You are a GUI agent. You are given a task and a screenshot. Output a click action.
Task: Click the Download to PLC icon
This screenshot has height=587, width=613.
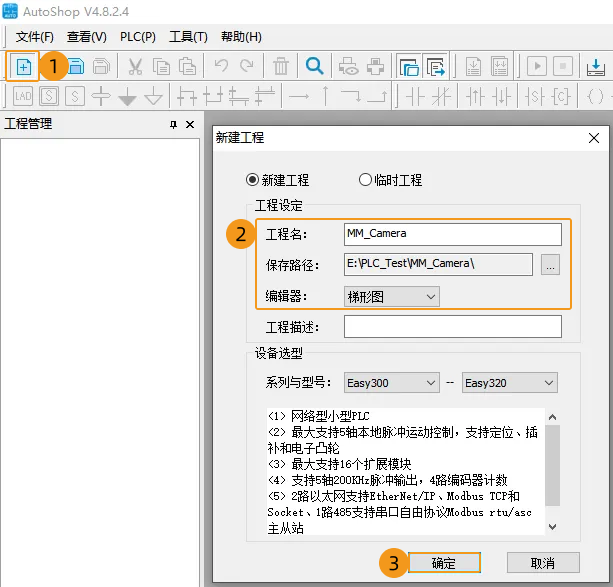[x=595, y=66]
